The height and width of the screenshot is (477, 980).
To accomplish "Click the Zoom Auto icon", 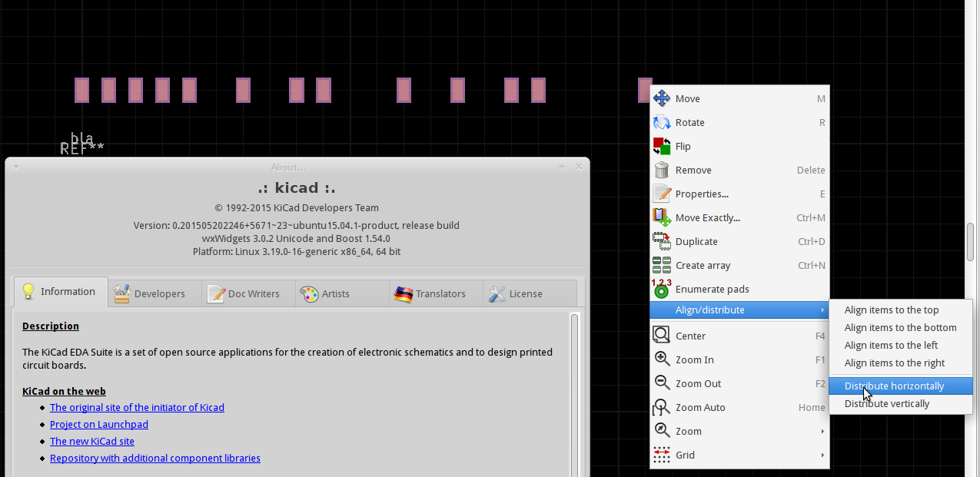I will (661, 407).
